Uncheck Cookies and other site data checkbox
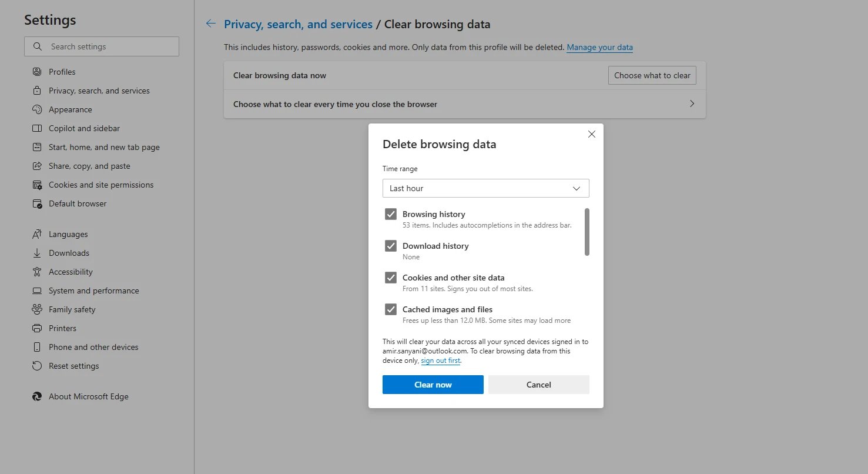The width and height of the screenshot is (868, 474). [x=391, y=278]
